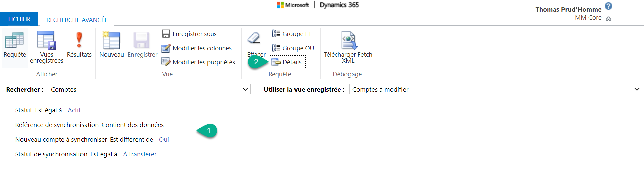Click the Effacer eraser icon
The image size is (644, 173).
(x=254, y=38)
